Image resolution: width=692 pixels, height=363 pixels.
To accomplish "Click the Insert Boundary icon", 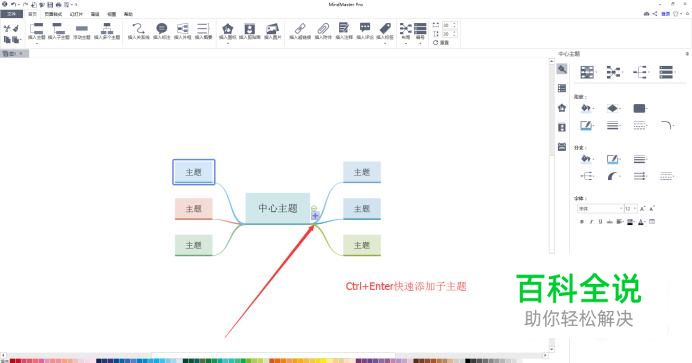I will point(182,29).
